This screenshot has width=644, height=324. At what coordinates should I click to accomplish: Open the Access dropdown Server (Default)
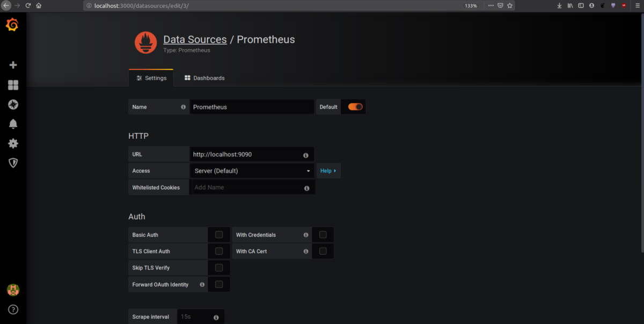(252, 171)
